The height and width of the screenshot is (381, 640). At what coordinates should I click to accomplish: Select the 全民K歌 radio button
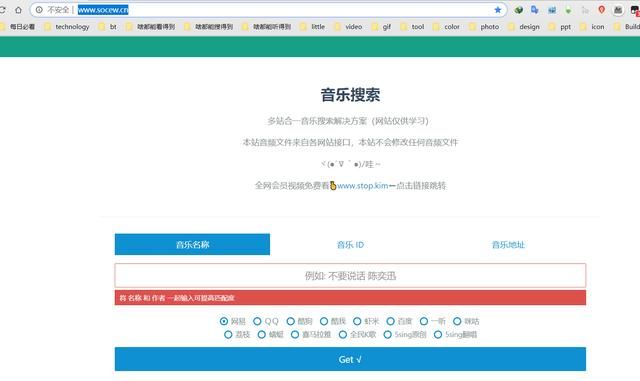click(x=343, y=334)
